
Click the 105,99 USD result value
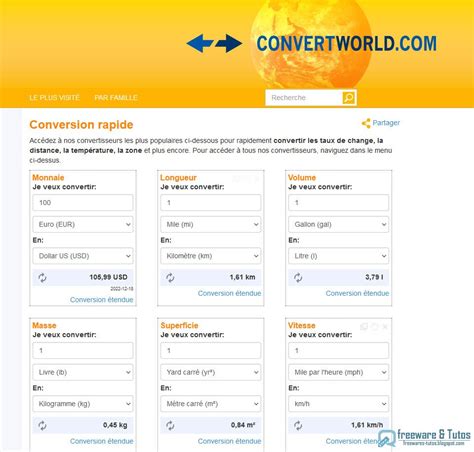coord(108,277)
